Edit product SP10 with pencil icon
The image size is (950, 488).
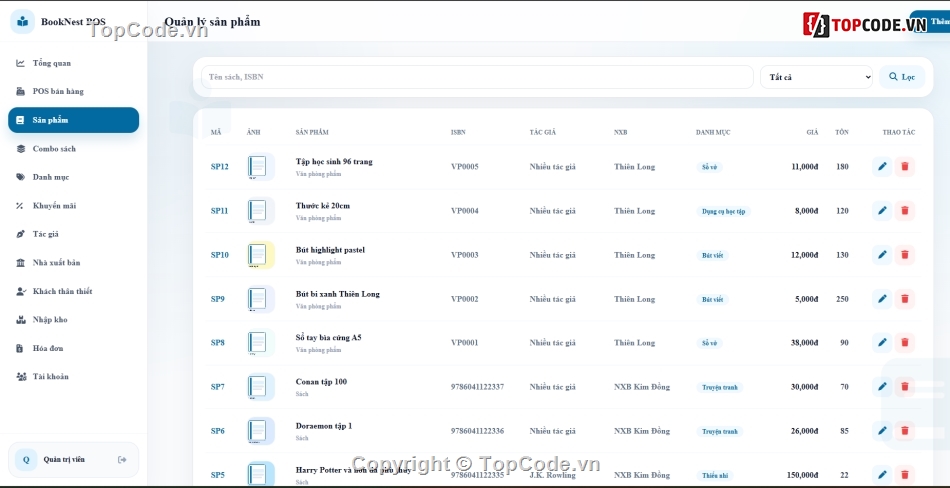(882, 255)
